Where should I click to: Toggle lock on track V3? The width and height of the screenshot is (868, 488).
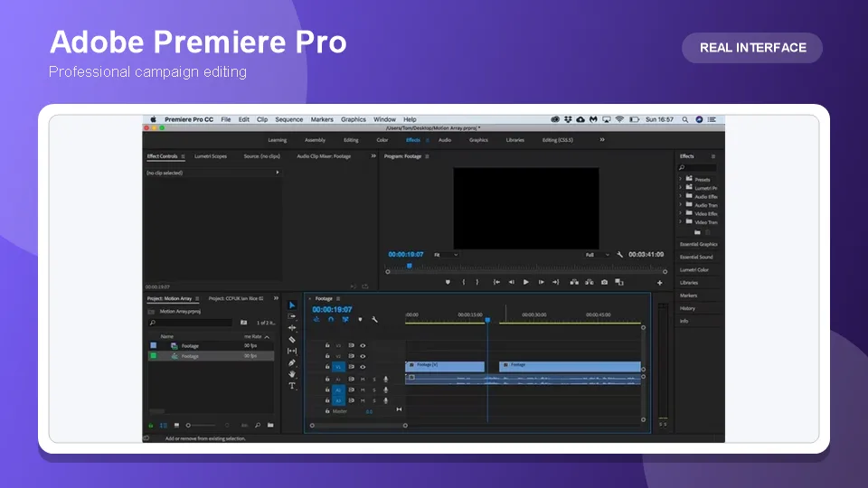coord(327,346)
